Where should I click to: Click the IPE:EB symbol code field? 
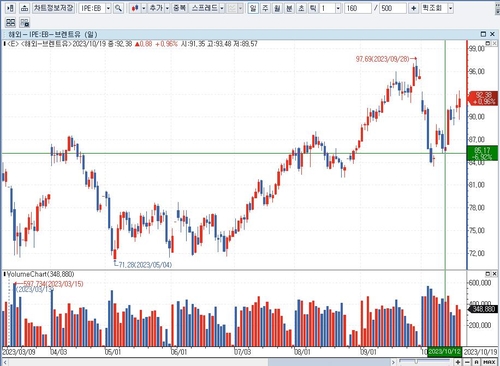[x=92, y=8]
